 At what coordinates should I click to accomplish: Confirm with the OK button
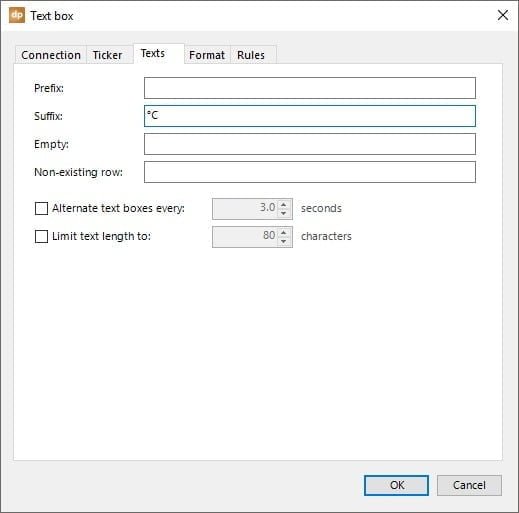396,485
